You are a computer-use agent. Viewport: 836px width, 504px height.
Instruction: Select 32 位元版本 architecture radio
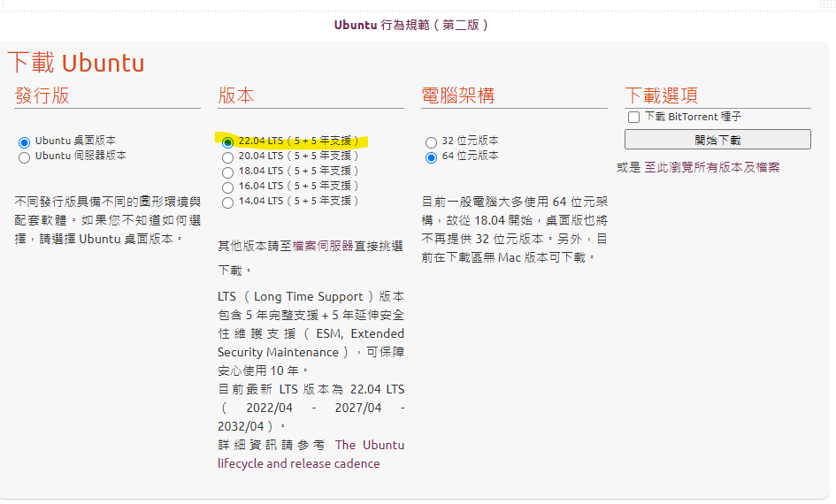click(x=431, y=142)
